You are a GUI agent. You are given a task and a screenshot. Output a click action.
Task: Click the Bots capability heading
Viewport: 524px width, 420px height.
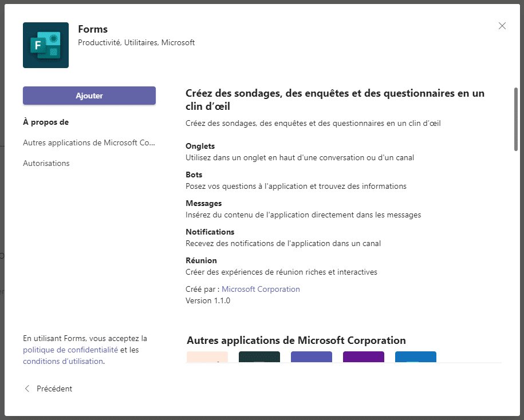194,175
